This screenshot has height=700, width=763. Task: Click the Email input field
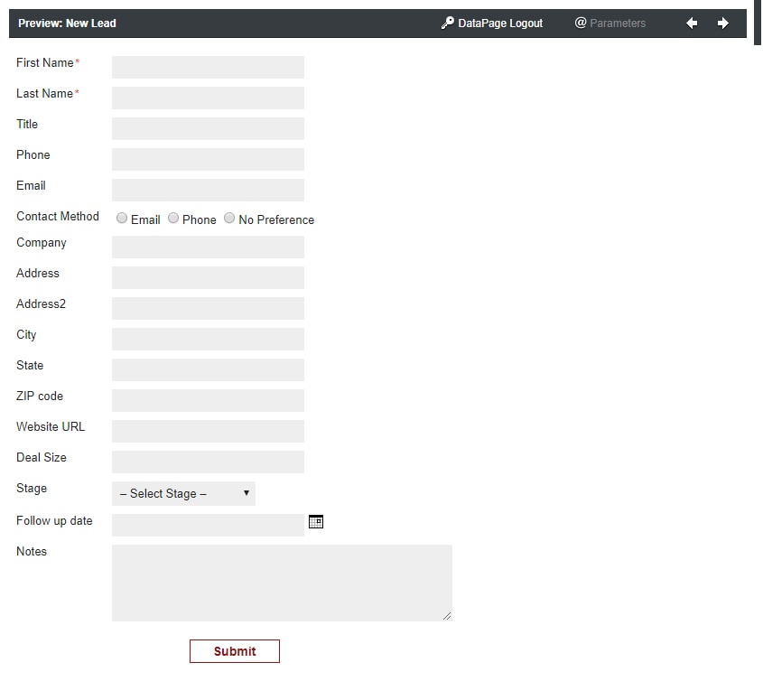pyautogui.click(x=208, y=191)
